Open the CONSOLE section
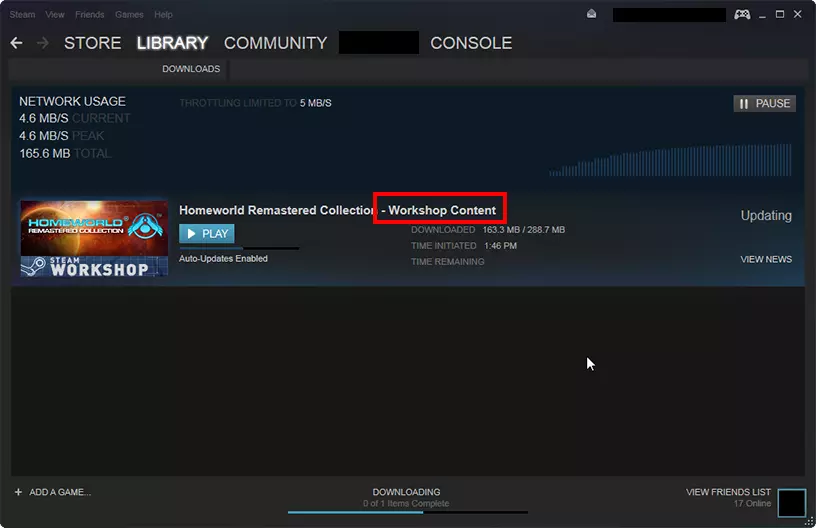Screen dimensions: 816x528 pyautogui.click(x=471, y=43)
